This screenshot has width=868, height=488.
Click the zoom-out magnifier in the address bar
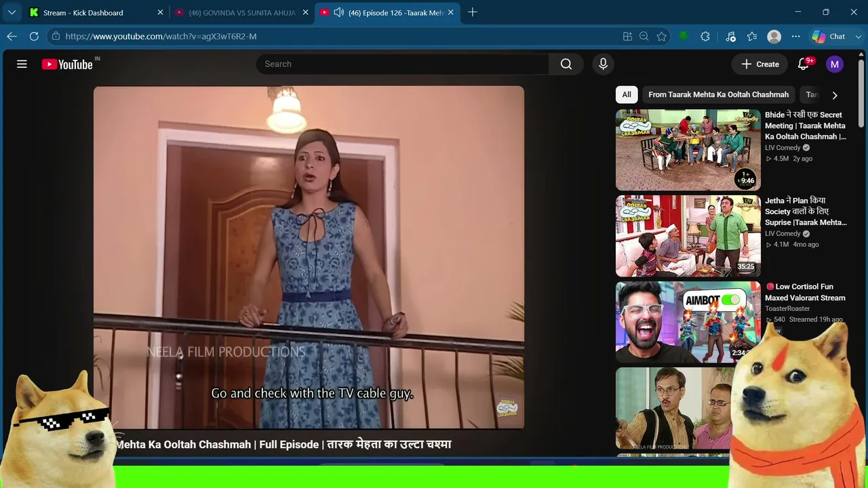click(x=644, y=37)
